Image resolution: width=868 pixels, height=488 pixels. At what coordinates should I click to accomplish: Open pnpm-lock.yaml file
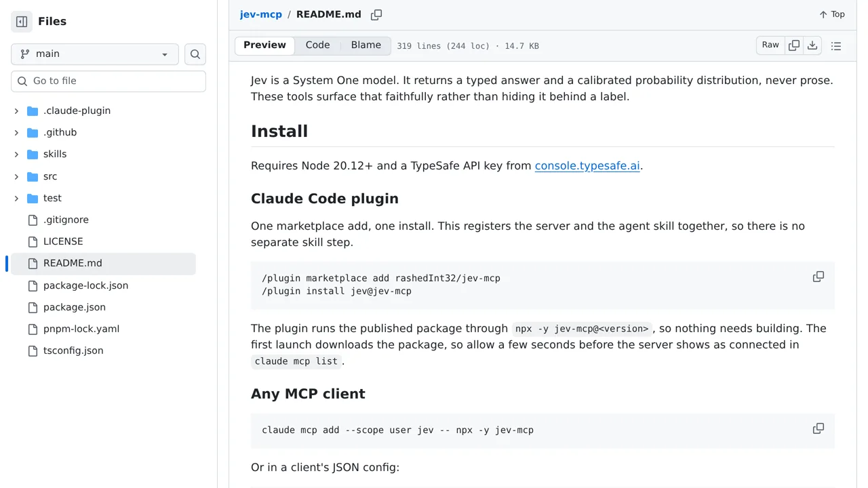point(81,329)
